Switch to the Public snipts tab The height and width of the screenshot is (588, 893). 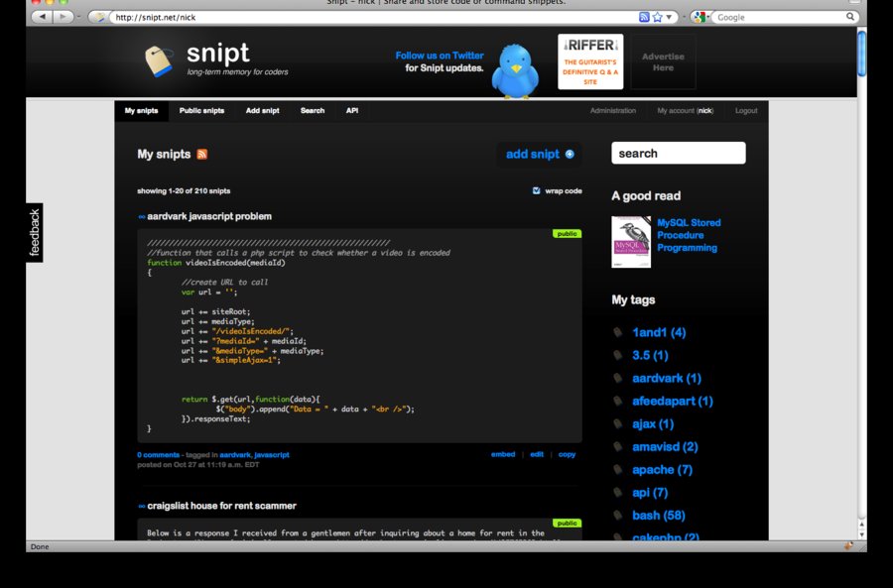point(200,110)
